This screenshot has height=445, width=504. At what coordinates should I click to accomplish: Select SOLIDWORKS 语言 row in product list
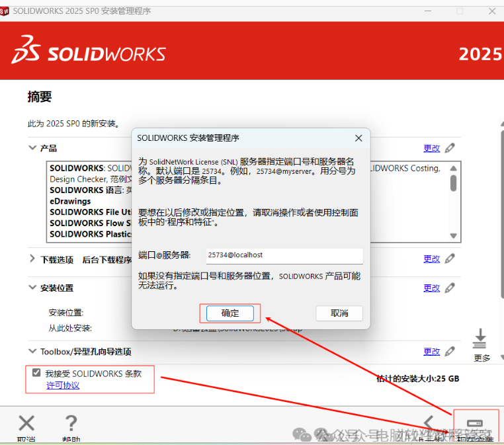tap(91, 190)
